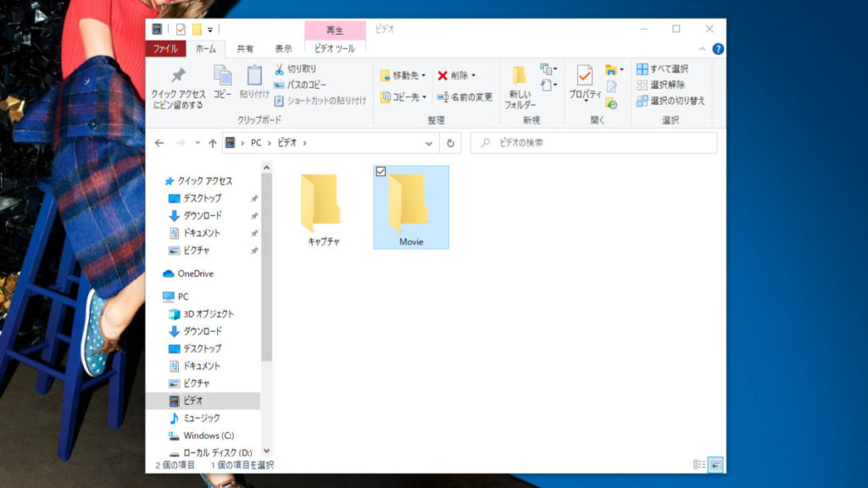Open プロパティ via the checkmark icon
The width and height of the screenshot is (868, 488).
tap(584, 76)
